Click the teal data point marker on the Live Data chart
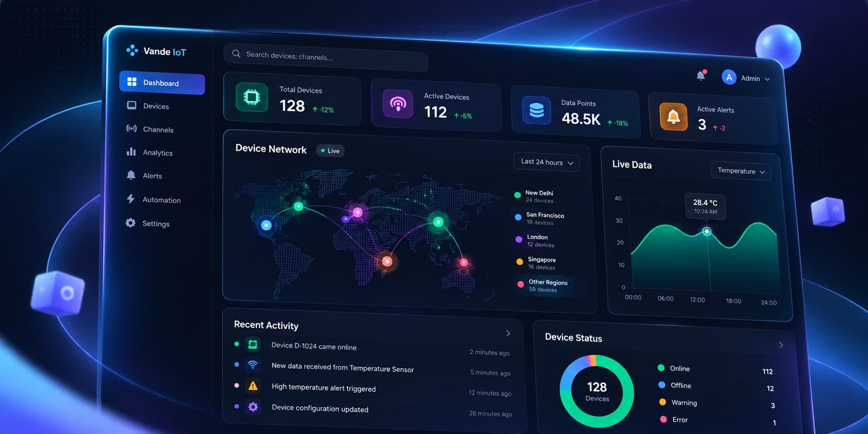This screenshot has height=434, width=868. tap(707, 231)
